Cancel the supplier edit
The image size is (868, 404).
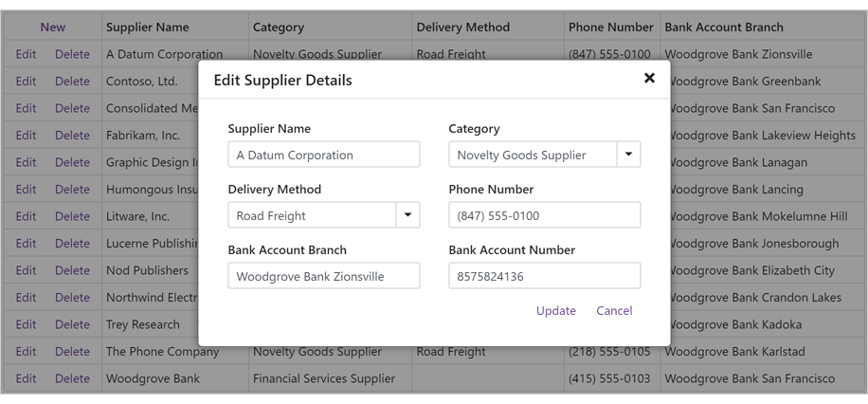614,311
